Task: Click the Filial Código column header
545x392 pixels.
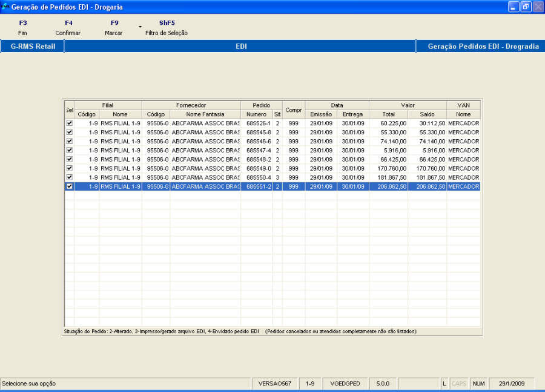Action: tap(87, 114)
